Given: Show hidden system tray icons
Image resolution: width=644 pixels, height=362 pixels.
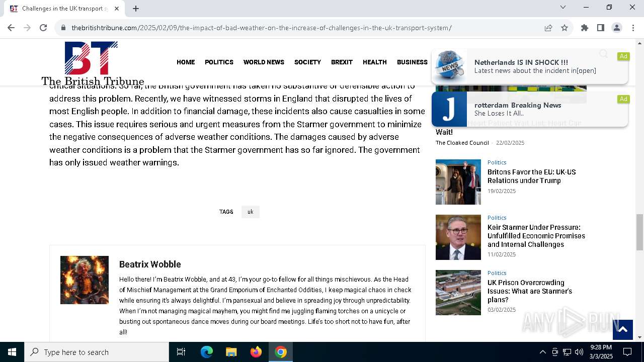Looking at the screenshot, I should [x=542, y=352].
